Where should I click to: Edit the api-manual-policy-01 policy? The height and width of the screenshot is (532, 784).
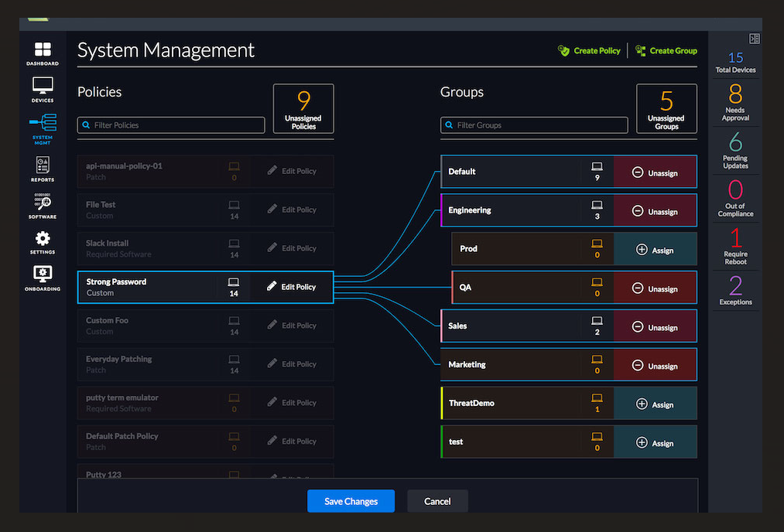point(292,171)
